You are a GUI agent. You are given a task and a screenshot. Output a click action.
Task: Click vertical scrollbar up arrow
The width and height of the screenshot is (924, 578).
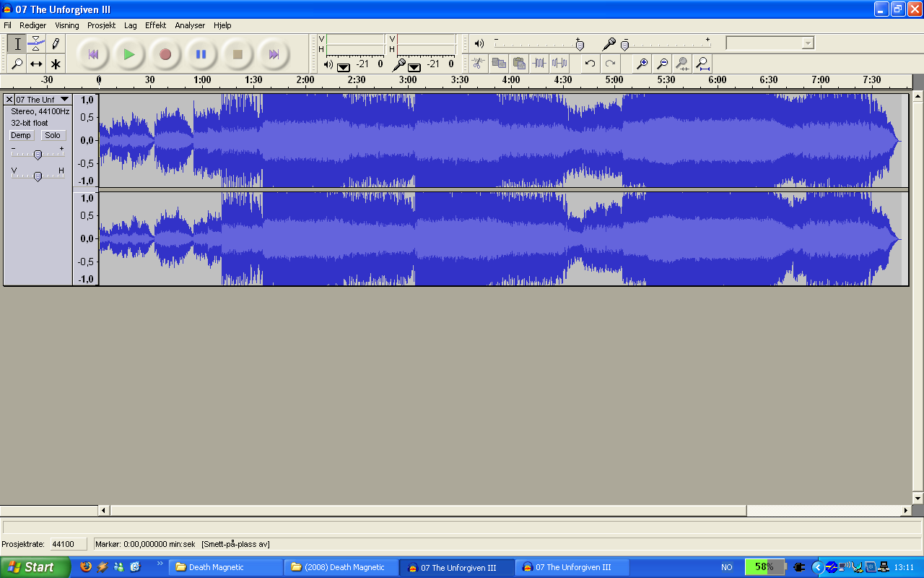[x=918, y=96]
